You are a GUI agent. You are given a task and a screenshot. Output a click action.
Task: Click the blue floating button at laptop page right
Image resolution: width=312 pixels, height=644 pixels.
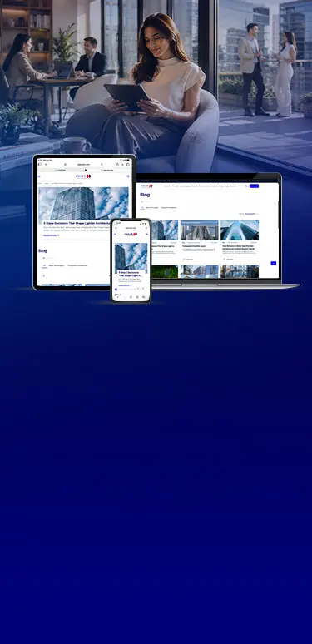tap(274, 263)
